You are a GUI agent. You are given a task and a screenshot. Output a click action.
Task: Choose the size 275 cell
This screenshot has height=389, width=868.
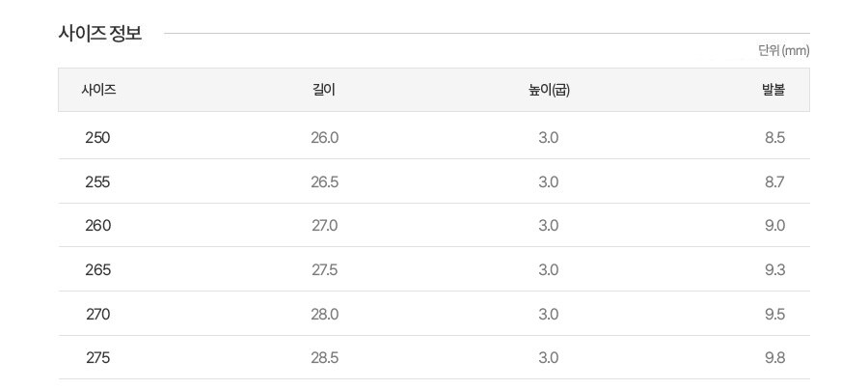[97, 357]
